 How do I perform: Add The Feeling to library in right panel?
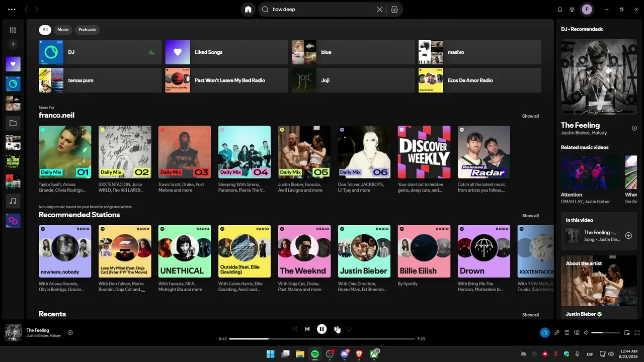[634, 128]
